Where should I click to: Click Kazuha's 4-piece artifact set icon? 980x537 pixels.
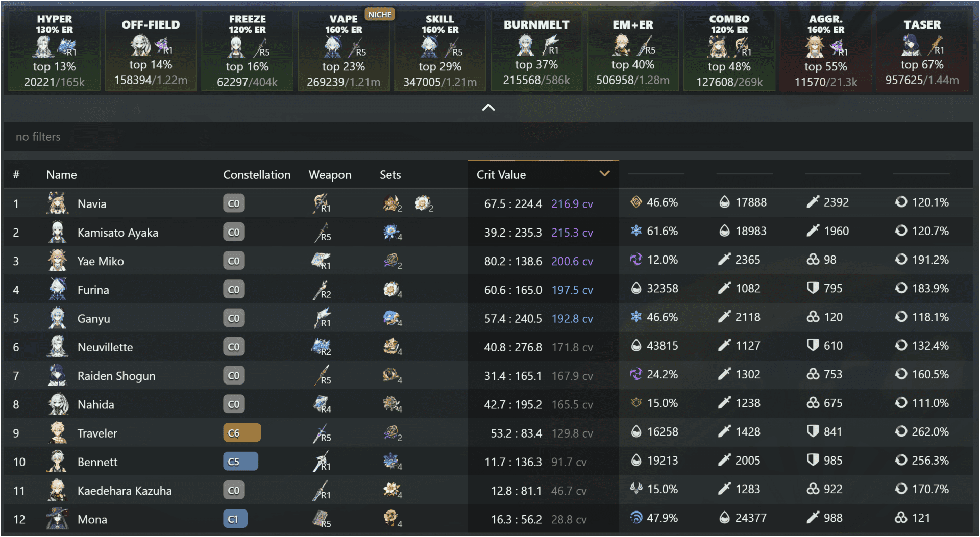[x=392, y=490]
